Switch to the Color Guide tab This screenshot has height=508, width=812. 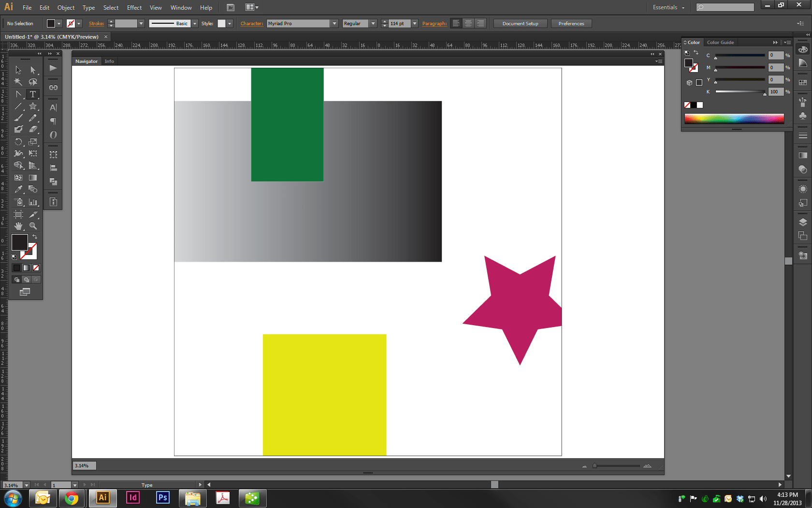(721, 42)
